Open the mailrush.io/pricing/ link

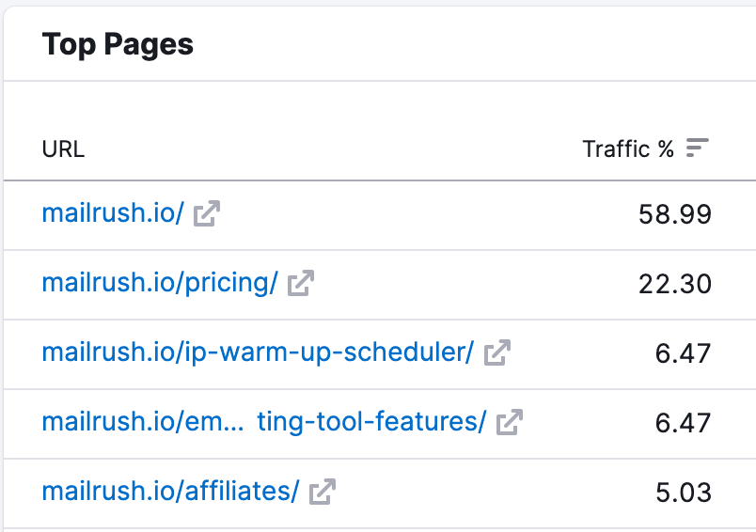[x=160, y=282]
